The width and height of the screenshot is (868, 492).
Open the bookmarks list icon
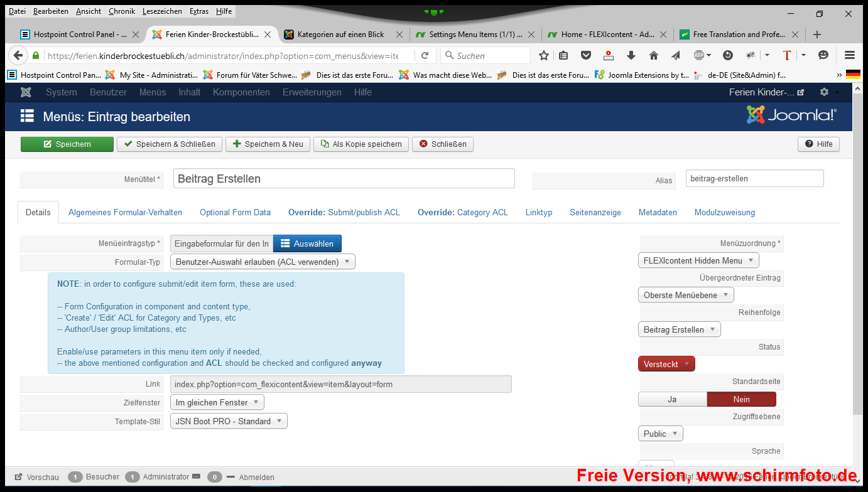coord(563,55)
